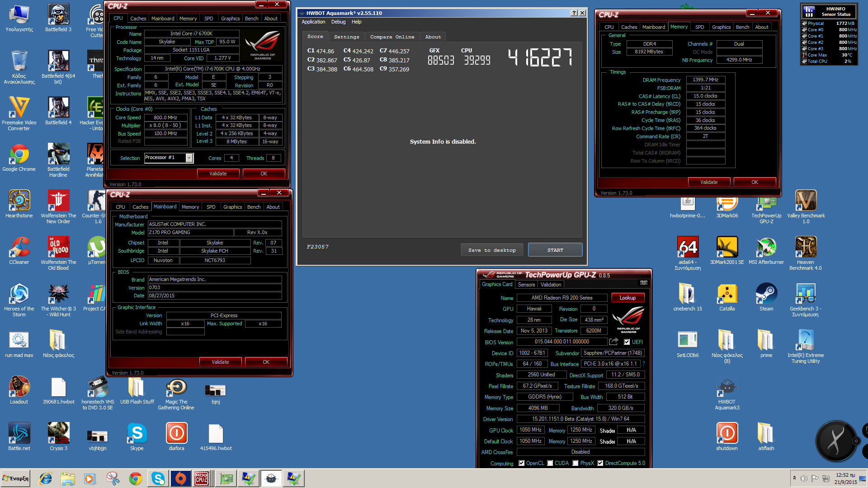Show hidden system tray icons arrow
The width and height of the screenshot is (868, 488).
click(x=794, y=478)
